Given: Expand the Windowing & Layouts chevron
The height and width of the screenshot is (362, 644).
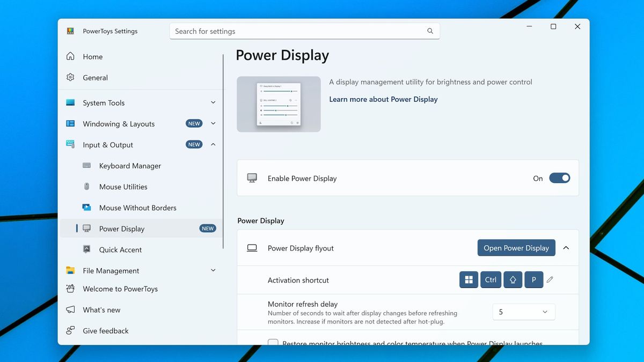Looking at the screenshot, I should pos(213,123).
